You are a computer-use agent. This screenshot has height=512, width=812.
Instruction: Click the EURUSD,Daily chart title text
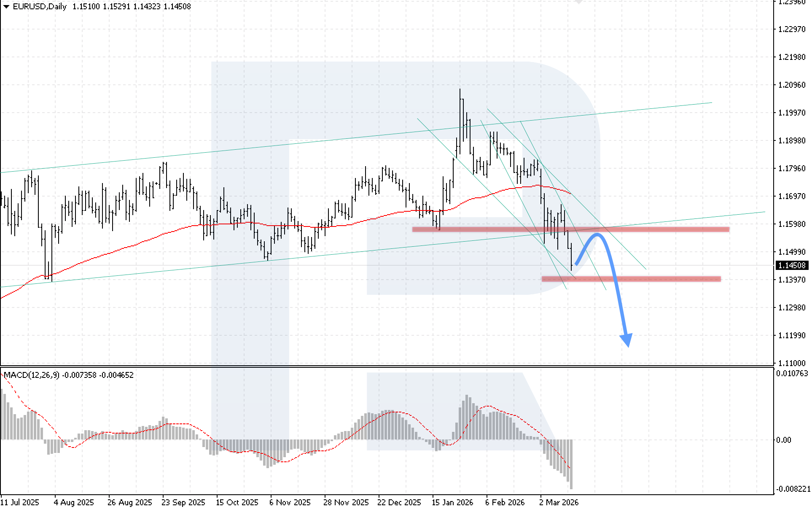[x=40, y=7]
